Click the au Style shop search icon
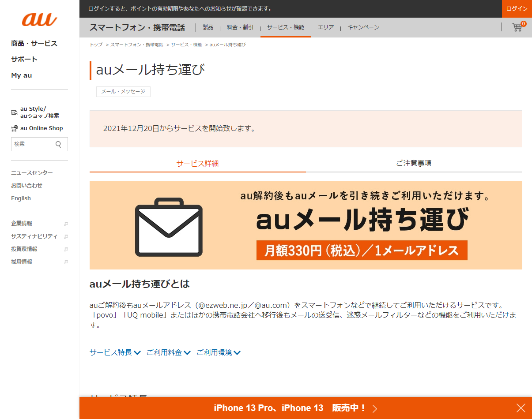This screenshot has width=532, height=419. click(15, 113)
